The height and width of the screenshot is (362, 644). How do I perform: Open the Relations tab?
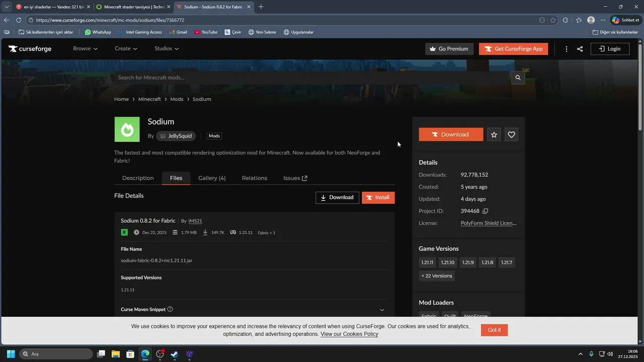click(255, 178)
